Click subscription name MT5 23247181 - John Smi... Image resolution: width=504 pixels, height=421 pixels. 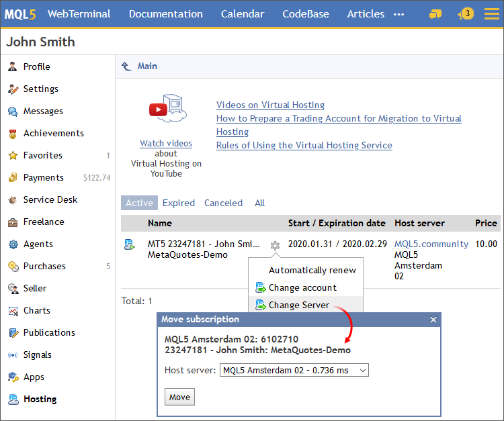tap(203, 244)
